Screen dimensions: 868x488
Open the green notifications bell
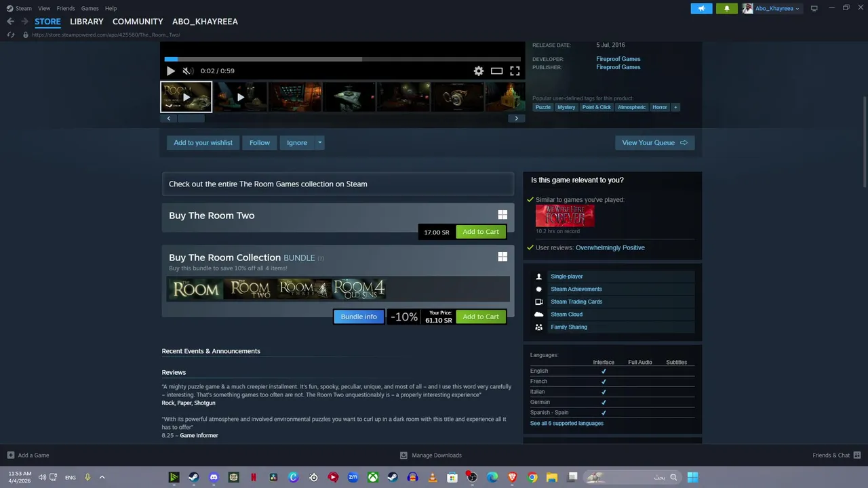[726, 8]
